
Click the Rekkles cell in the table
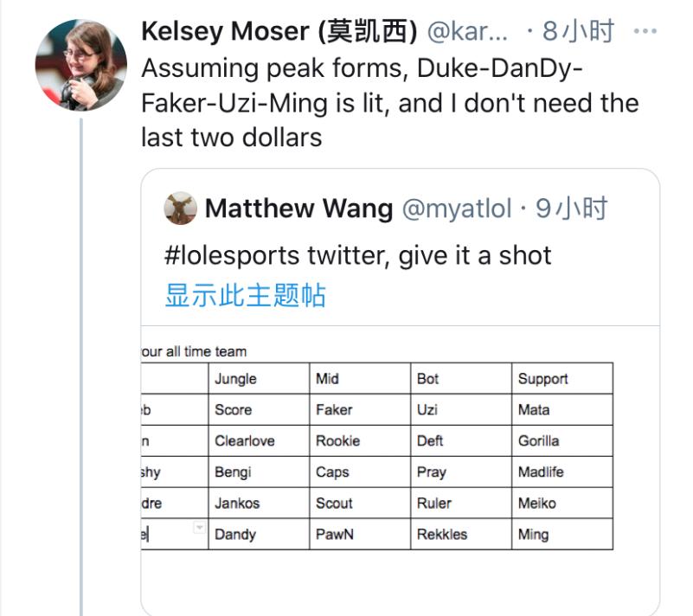pyautogui.click(x=442, y=535)
